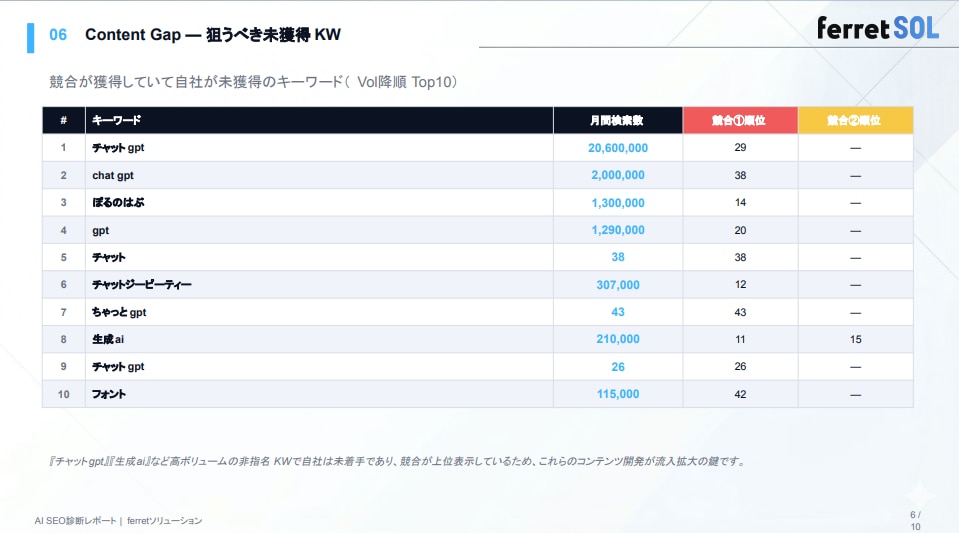Select the chat gpt keyword cell
This screenshot has width=959, height=533.
coord(113,175)
